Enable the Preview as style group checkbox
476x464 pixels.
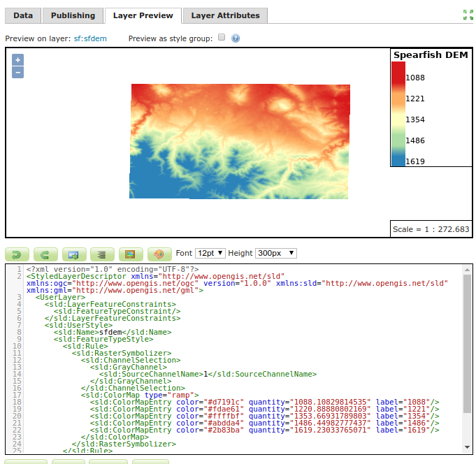222,38
